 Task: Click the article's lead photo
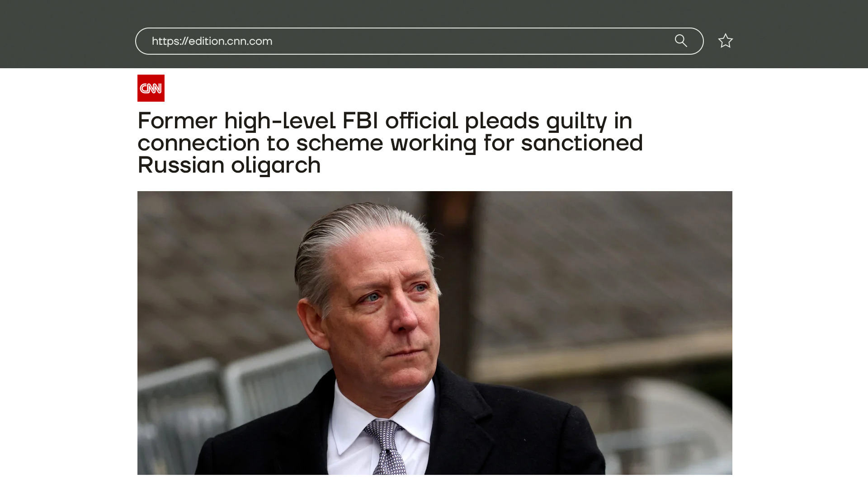[x=435, y=333]
